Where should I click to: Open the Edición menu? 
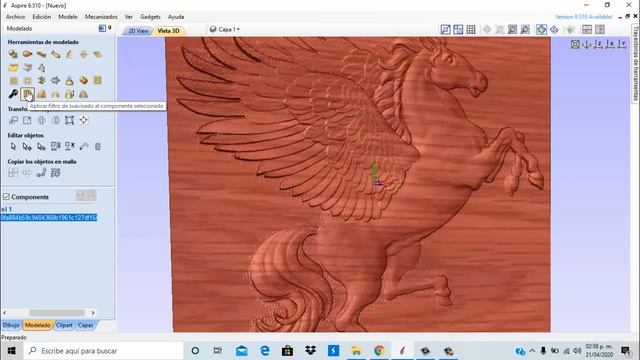click(x=42, y=17)
